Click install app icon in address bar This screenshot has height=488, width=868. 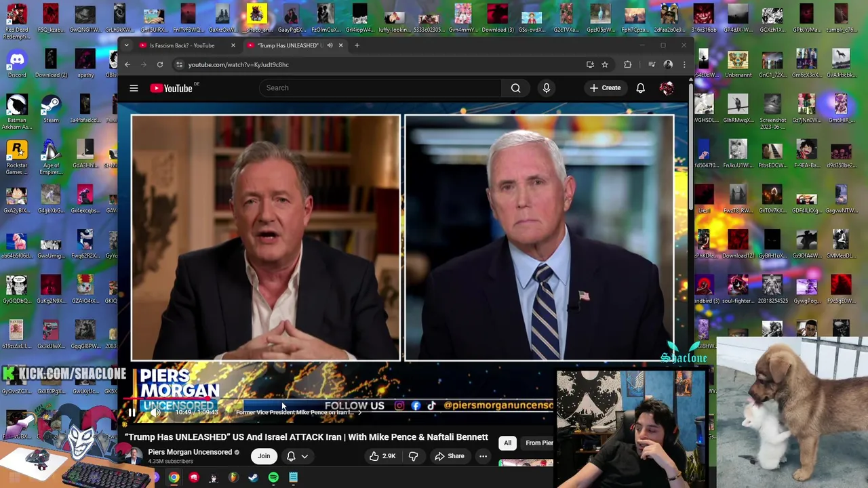pos(590,64)
